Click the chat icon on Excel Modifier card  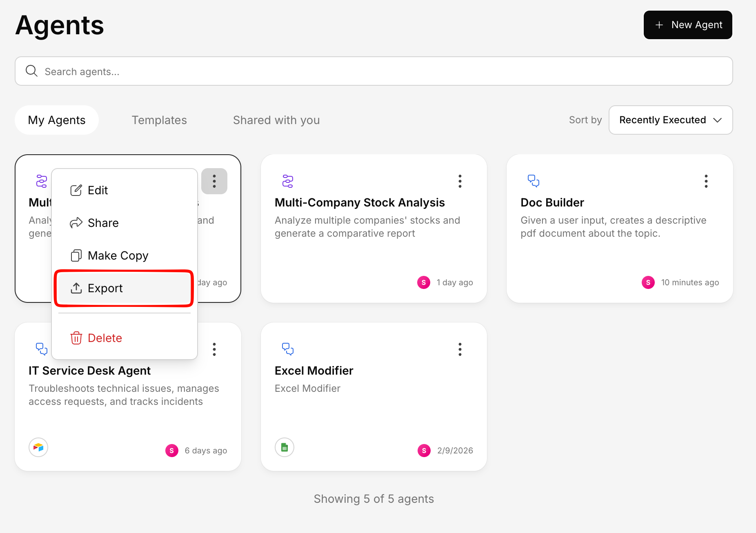[x=288, y=349]
